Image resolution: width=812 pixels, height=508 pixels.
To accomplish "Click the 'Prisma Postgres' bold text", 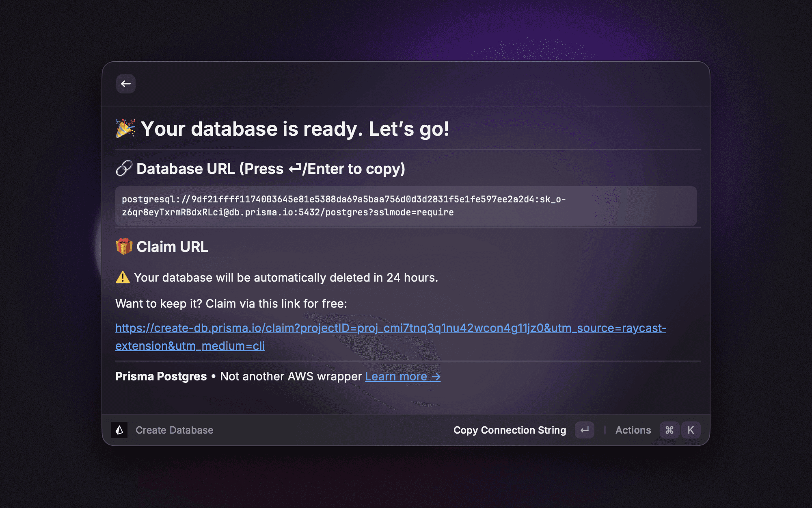I will coord(161,376).
